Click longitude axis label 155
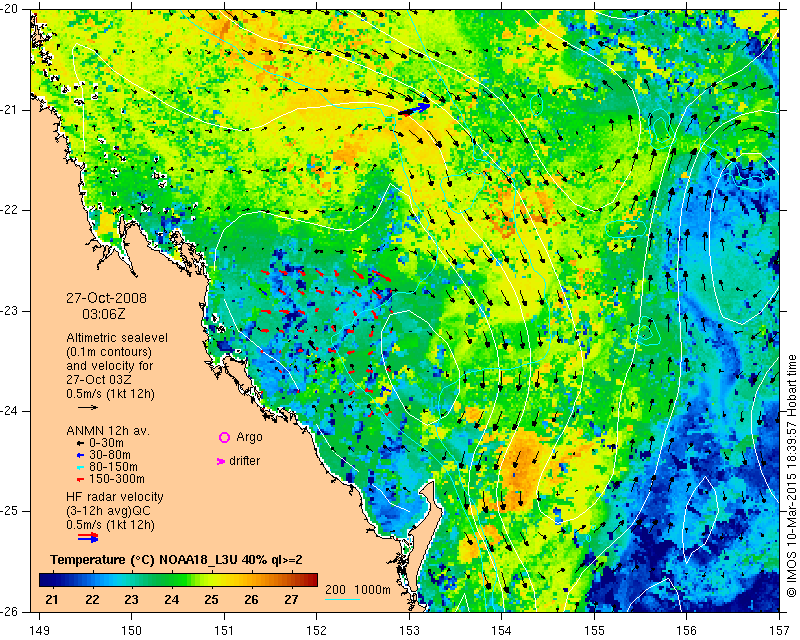Screen dimensions: 800x640 pyautogui.click(x=594, y=631)
